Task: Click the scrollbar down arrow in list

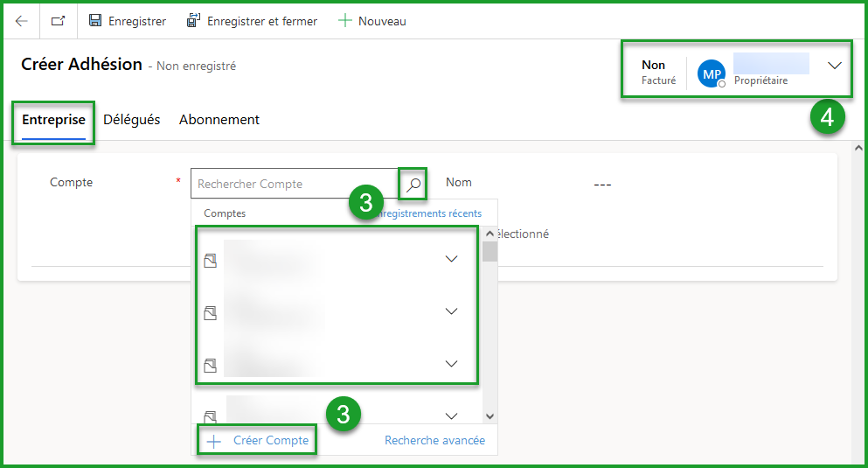Action: pos(490,416)
